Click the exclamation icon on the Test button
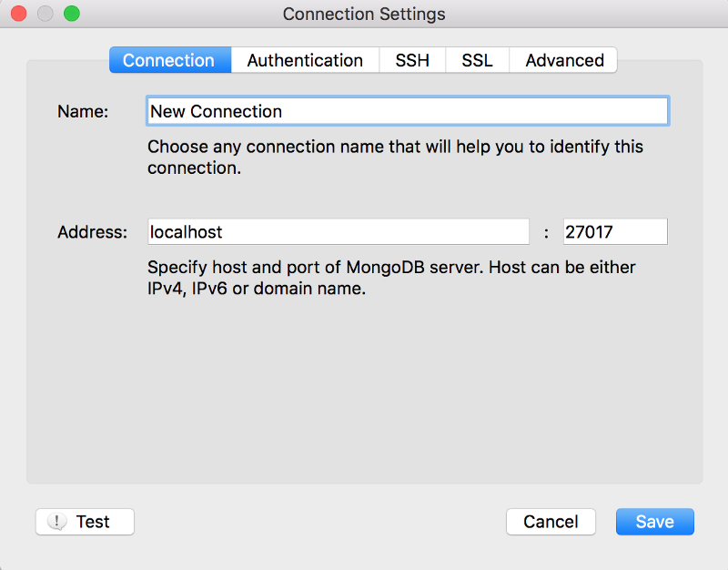The height and width of the screenshot is (570, 728). [x=57, y=522]
